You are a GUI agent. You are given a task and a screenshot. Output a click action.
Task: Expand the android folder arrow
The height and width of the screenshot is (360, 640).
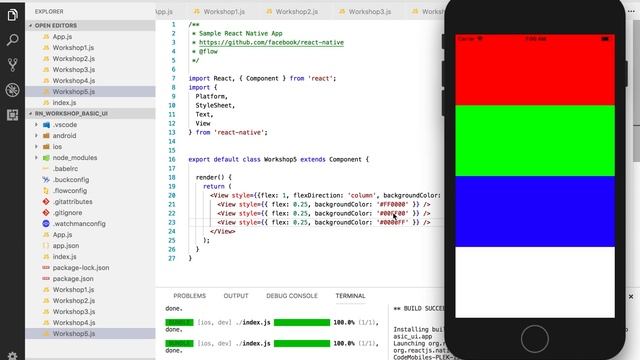coord(36,136)
